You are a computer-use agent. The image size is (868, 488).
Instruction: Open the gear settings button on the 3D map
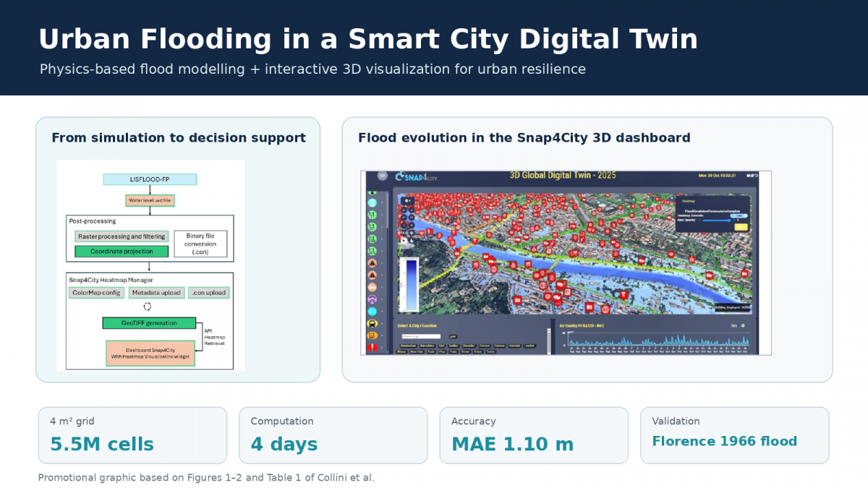(408, 200)
